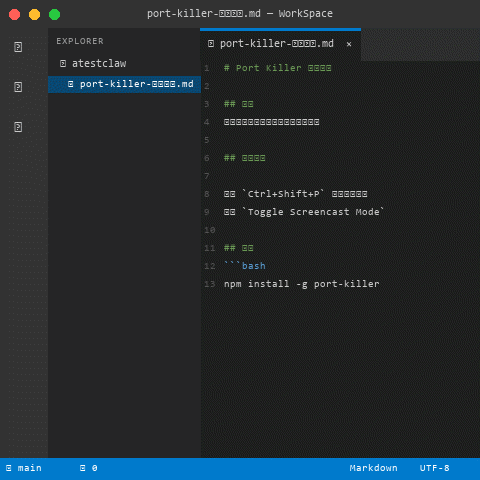Collapse the atestclaw folder in Explorer
This screenshot has width=480, height=480.
point(93,63)
